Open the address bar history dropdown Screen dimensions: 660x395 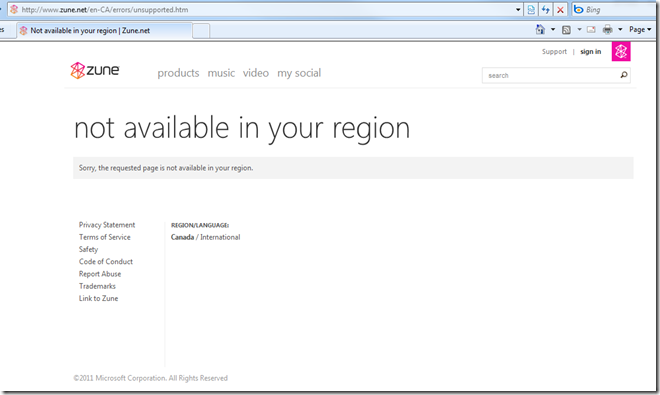click(518, 10)
